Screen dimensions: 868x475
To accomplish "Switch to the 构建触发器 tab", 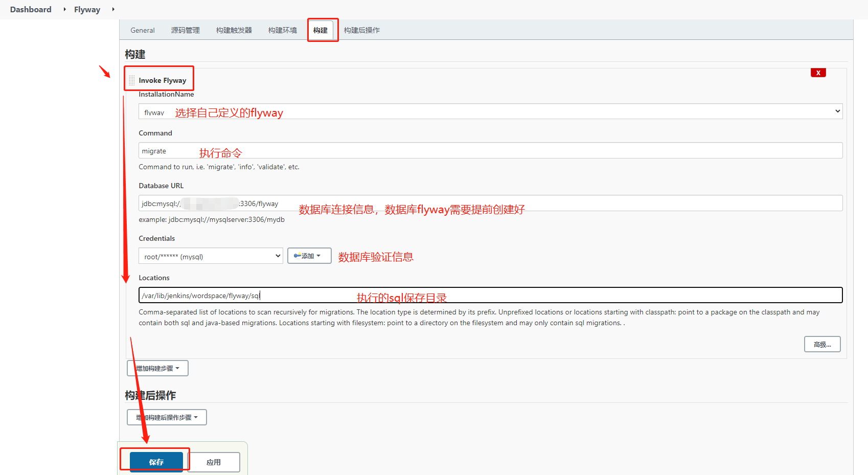I will click(233, 30).
